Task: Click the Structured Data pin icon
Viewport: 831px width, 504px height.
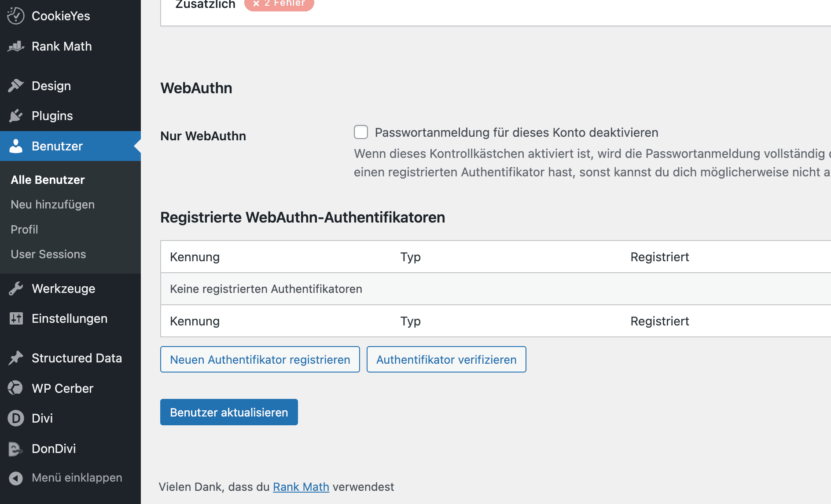Action: 16,358
